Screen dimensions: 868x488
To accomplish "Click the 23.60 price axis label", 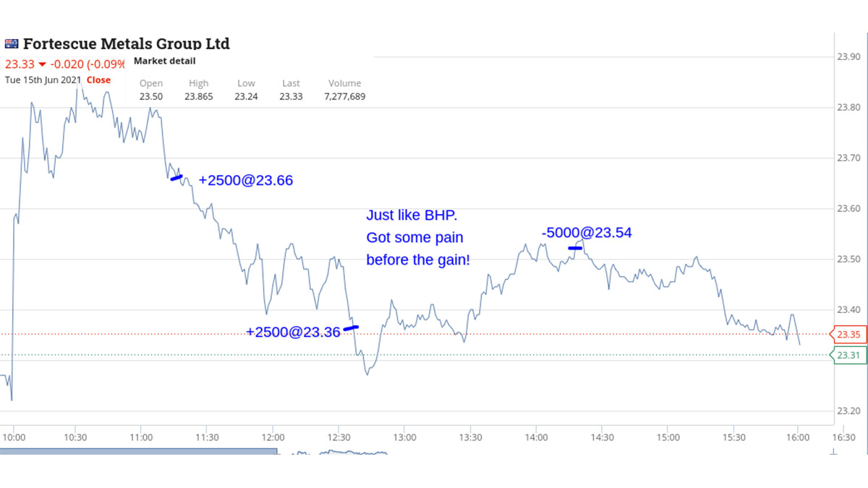I will 848,209.
